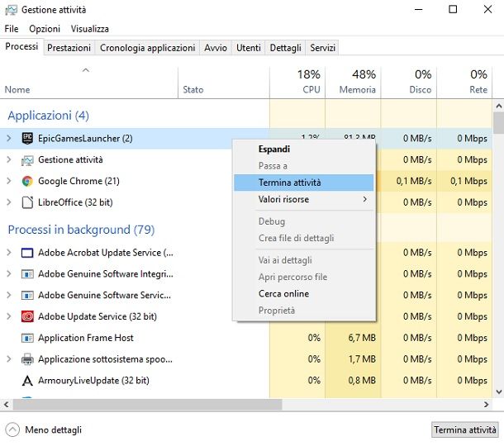Sort by the Disco column header
This screenshot has height=446, width=504.
408,83
